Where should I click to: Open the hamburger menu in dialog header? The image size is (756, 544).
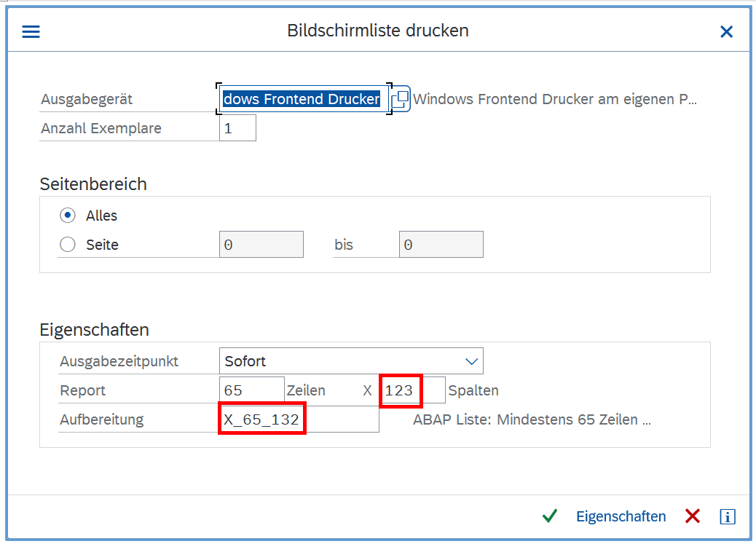click(x=31, y=31)
